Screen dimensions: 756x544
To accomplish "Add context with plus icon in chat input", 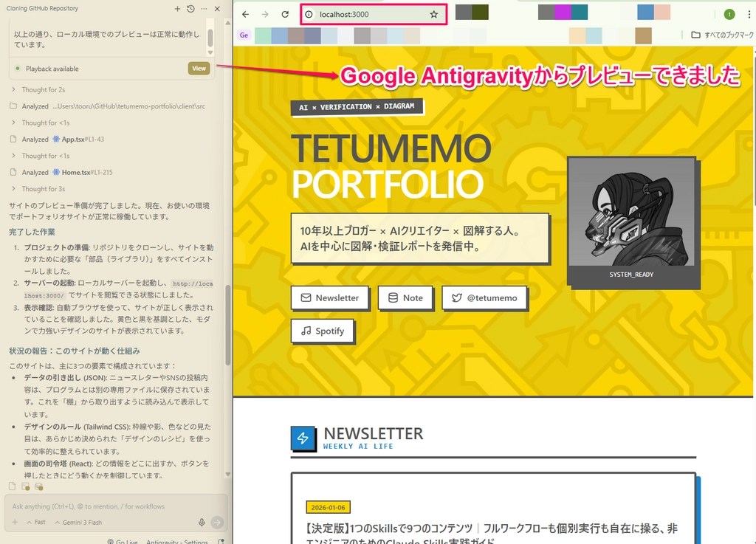I will pyautogui.click(x=15, y=523).
